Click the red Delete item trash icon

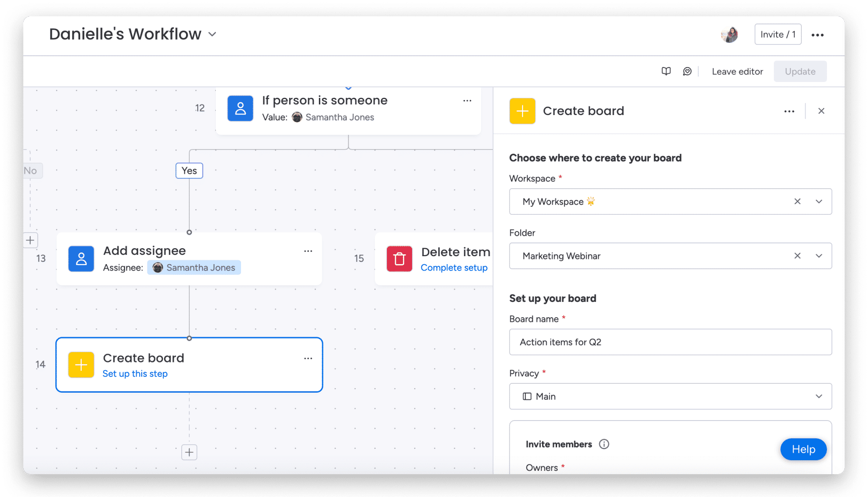tap(400, 259)
